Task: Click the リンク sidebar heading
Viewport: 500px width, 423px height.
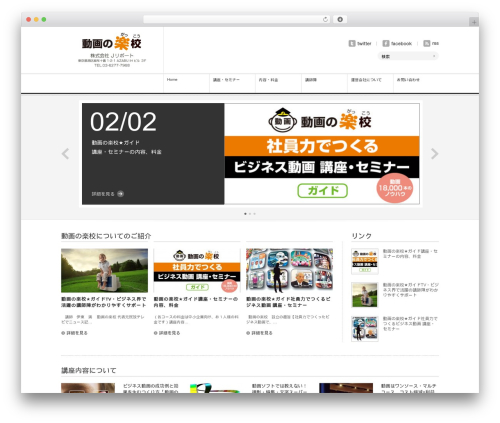Action: pos(362,236)
